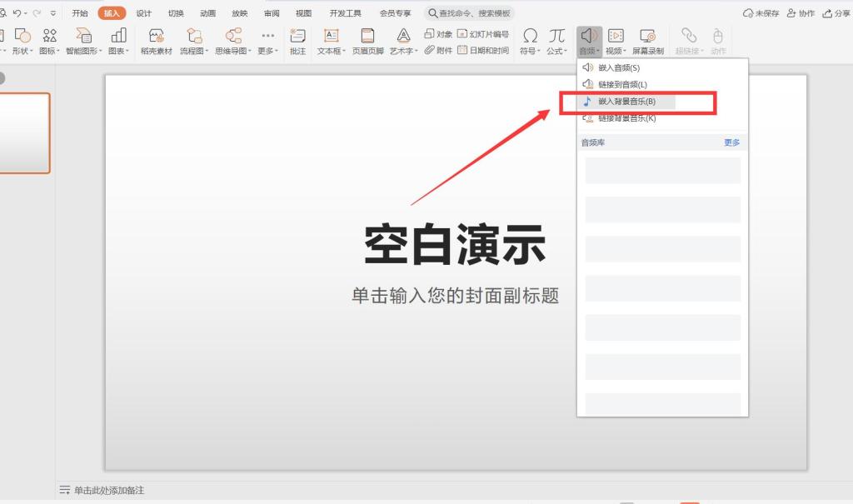The image size is (853, 504).
Task: Expand the 艺术字 dropdown arrow
Action: (x=417, y=51)
